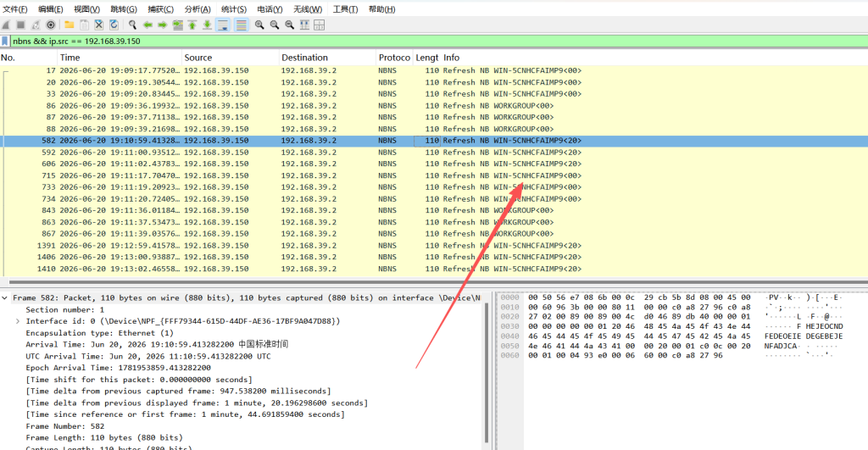Screen dimensions: 868x450
Task: Open a capture file with folder icon
Action: click(70, 25)
